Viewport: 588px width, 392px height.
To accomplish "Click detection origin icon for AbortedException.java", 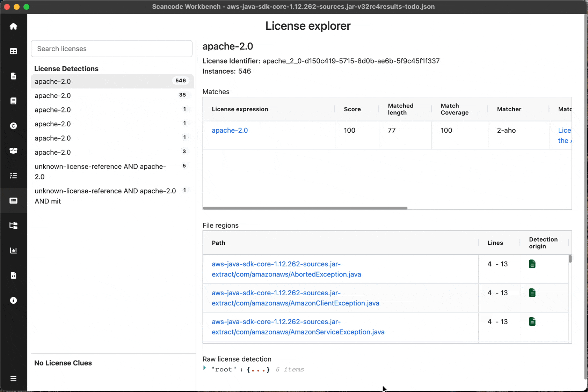I will (x=532, y=264).
